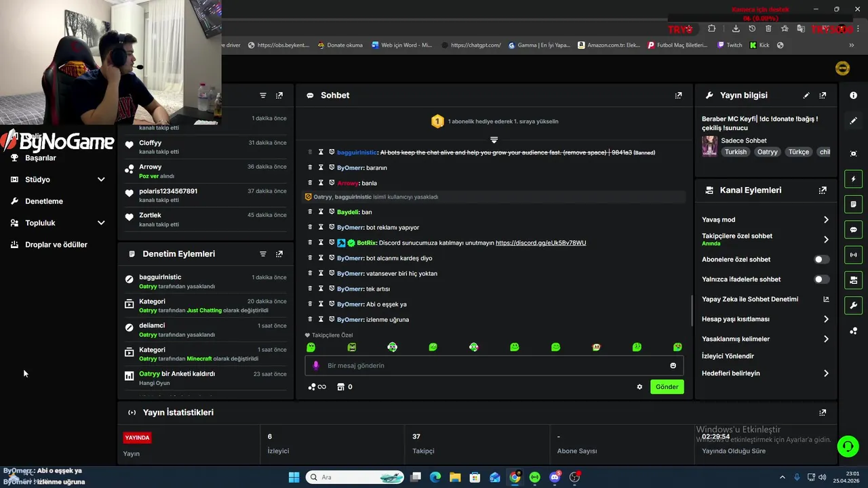Viewport: 868px width, 488px height.
Task: Select the polaris1234567891 activity row
Action: pos(205,195)
